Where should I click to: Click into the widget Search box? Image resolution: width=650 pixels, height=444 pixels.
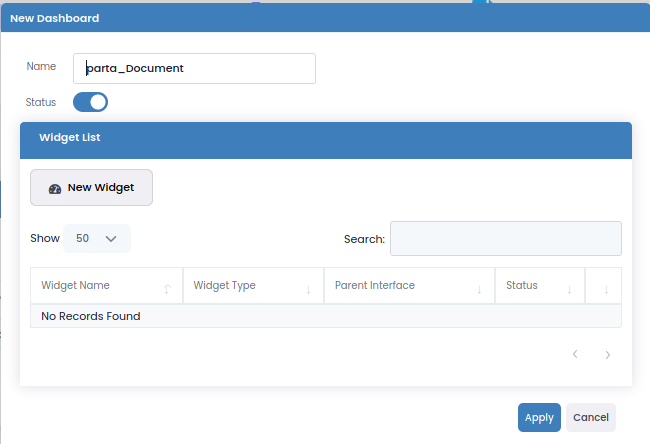pyautogui.click(x=505, y=239)
